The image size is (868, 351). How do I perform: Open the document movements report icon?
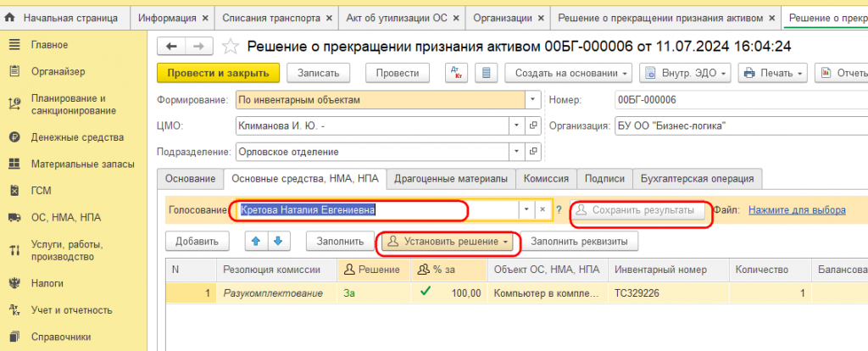(x=486, y=73)
